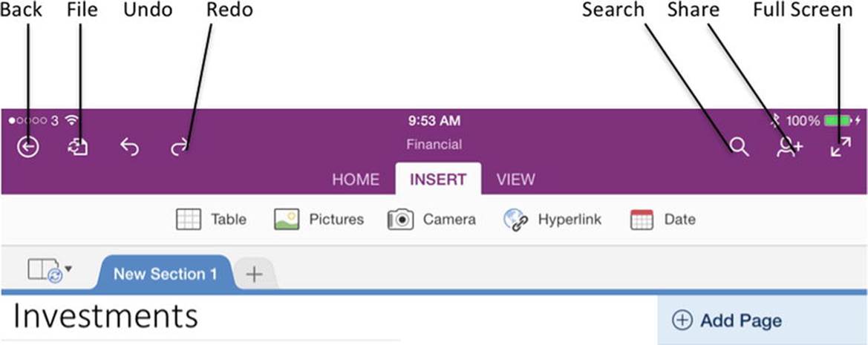Screen dimensions: 868x345
Task: Insert Pictures from library
Action: click(319, 220)
